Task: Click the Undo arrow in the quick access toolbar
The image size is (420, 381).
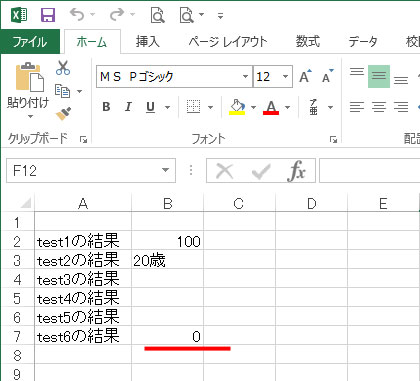Action: point(77,15)
